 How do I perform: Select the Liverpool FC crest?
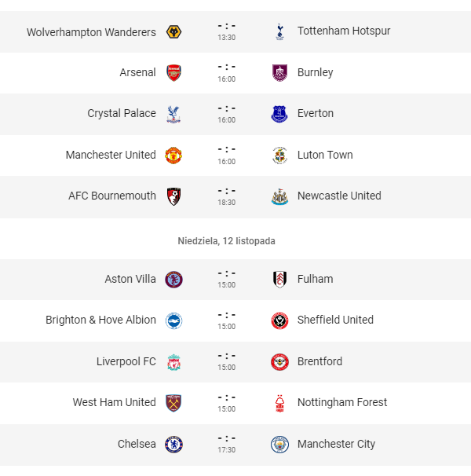coord(174,362)
